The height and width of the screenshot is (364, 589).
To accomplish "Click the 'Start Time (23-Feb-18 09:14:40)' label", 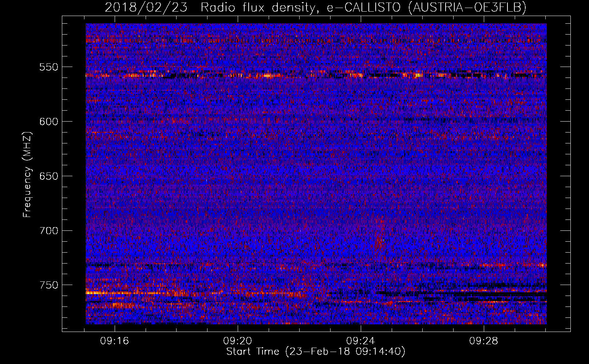I will (316, 352).
